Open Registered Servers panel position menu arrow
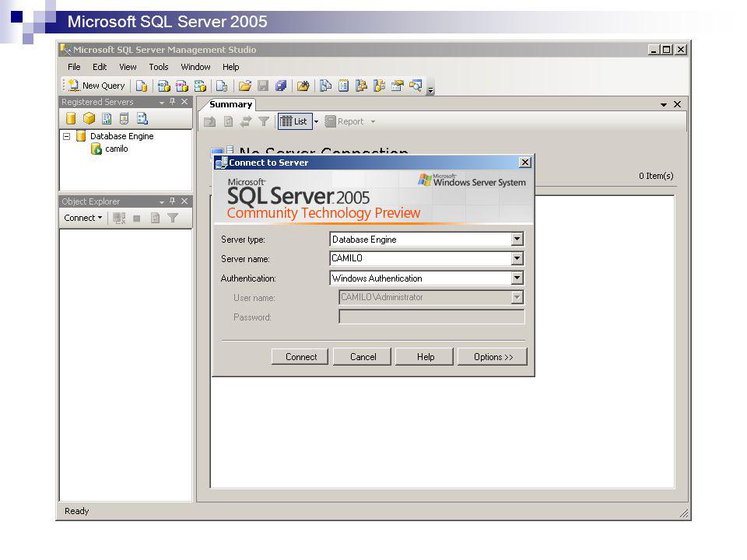Screen dimensions: 747x560 click(x=162, y=103)
